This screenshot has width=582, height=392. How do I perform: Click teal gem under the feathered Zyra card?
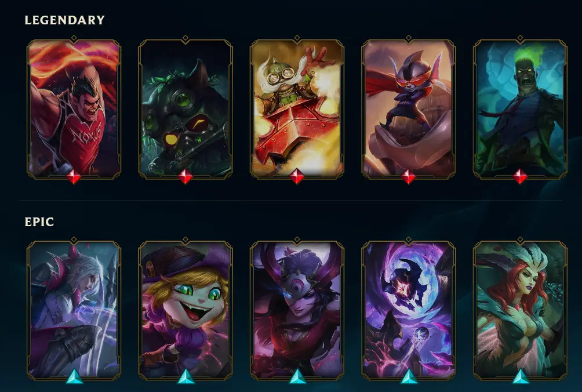click(x=521, y=376)
